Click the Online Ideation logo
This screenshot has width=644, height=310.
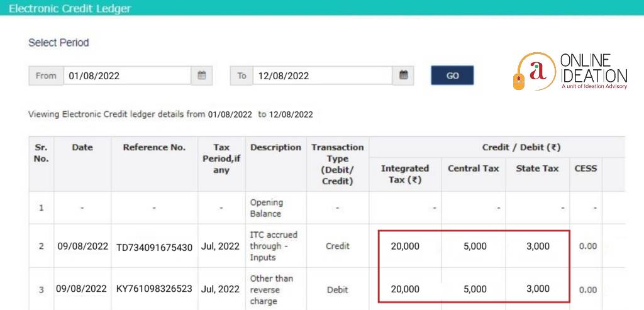[570, 70]
